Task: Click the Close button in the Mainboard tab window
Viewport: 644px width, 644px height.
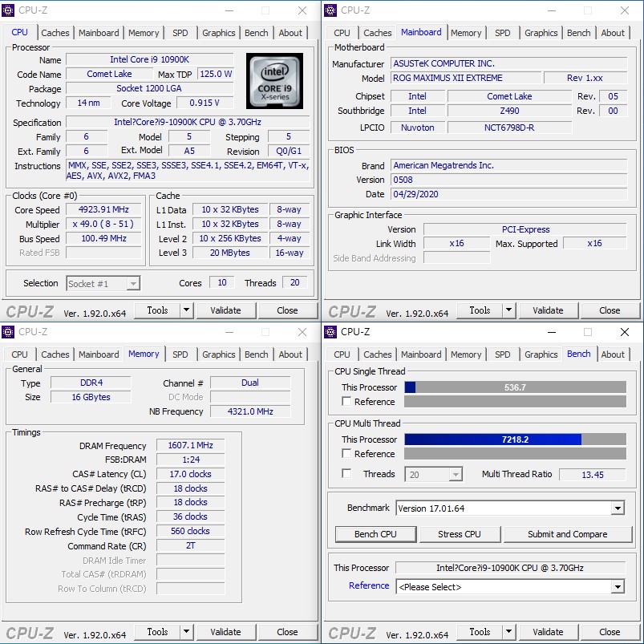Action: [610, 310]
